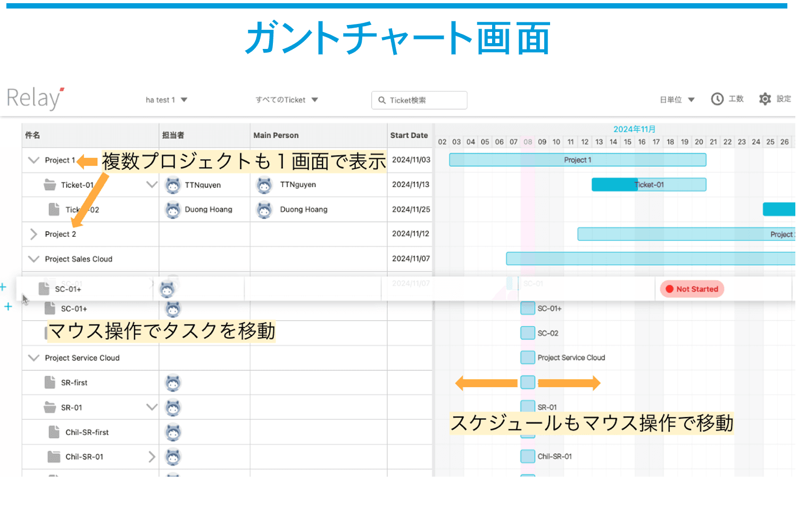Viewport: 798px width, 532px height.
Task: Expand the Project 2 tree row
Action: click(x=34, y=234)
